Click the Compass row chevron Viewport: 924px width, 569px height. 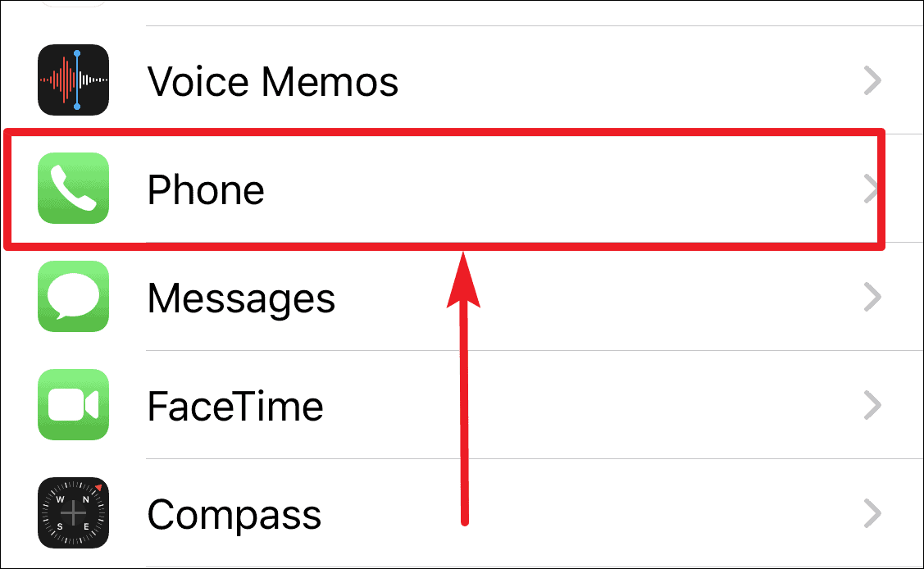point(872,513)
